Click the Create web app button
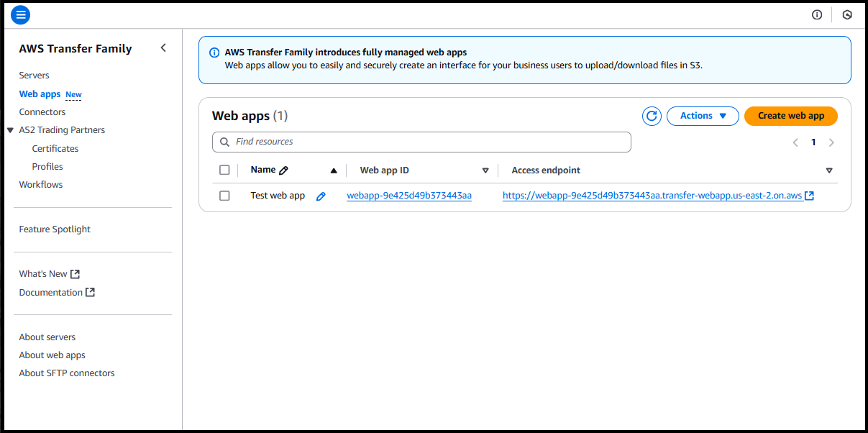 point(790,116)
